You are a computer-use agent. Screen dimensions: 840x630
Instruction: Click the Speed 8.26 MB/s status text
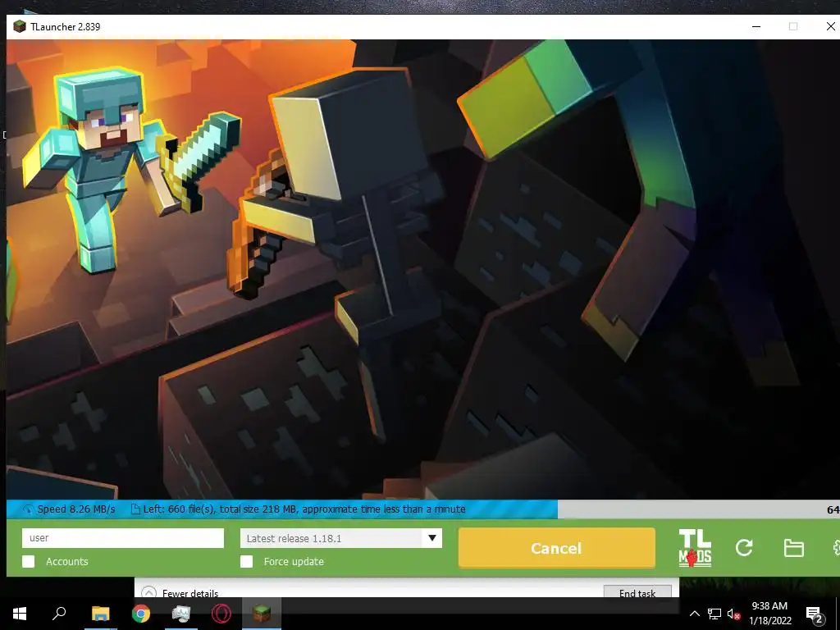76,509
